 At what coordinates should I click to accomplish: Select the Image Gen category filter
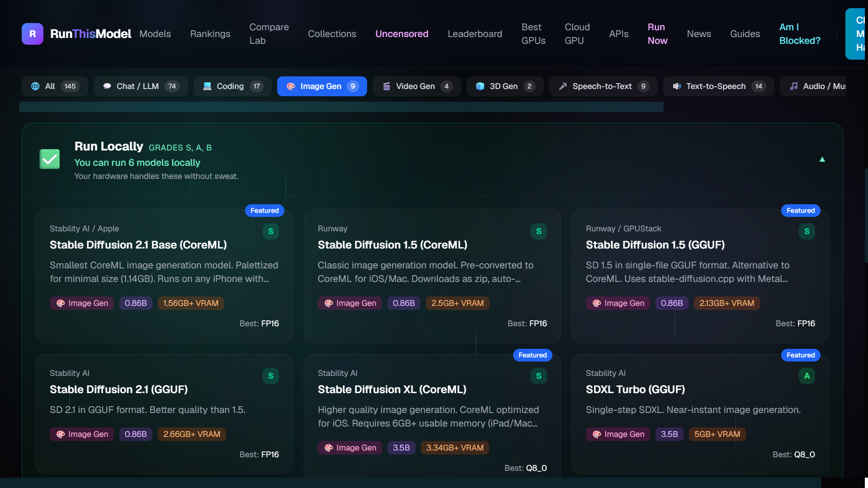coord(322,86)
